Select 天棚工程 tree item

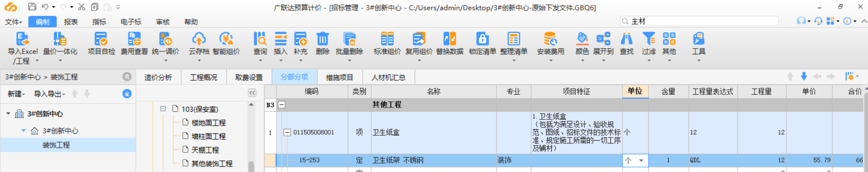[x=205, y=150]
